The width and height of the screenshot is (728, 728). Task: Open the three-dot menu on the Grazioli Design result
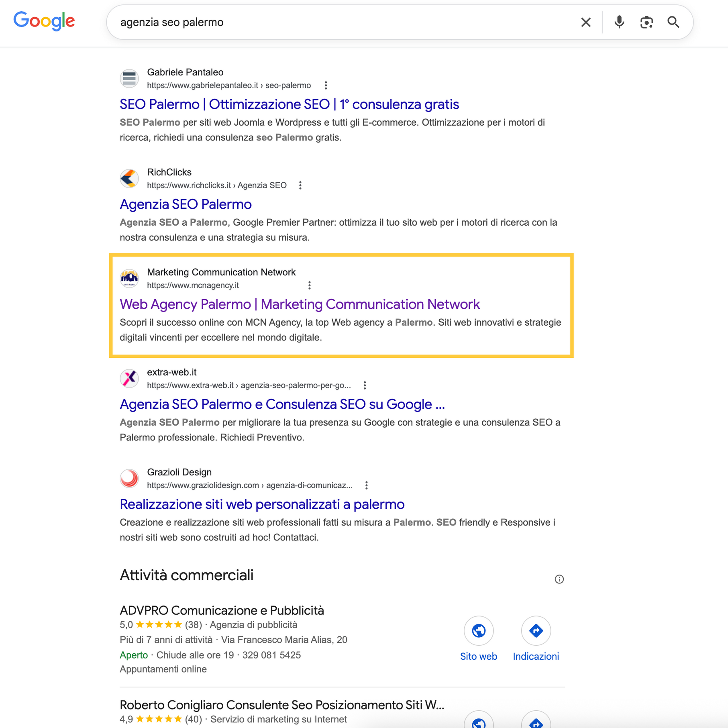(366, 485)
